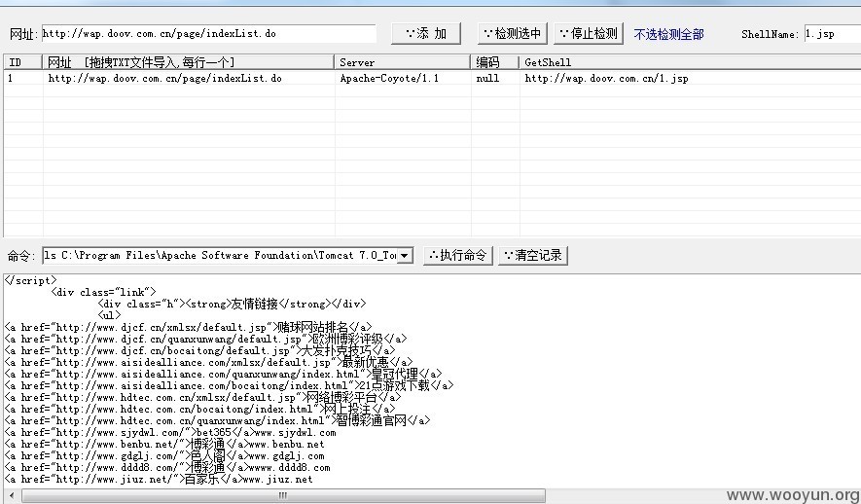Sort by the Server column header
The height and width of the screenshot is (504, 861).
click(403, 62)
